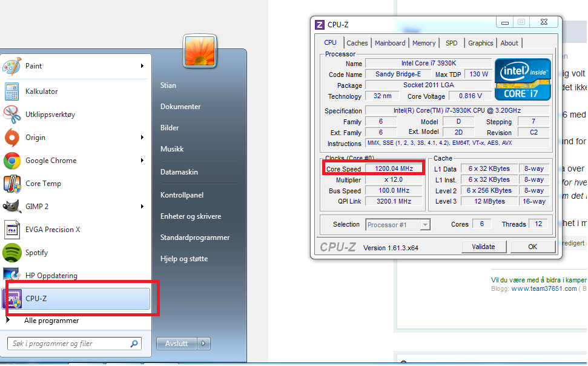The width and height of the screenshot is (588, 366).
Task: Switch to the Graphics tab
Action: [480, 43]
